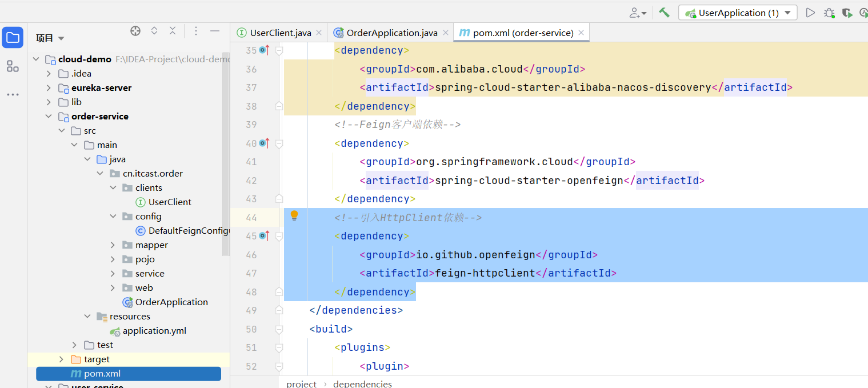Open the user account icon in toolbar
The width and height of the screenshot is (868, 388).
pyautogui.click(x=638, y=13)
